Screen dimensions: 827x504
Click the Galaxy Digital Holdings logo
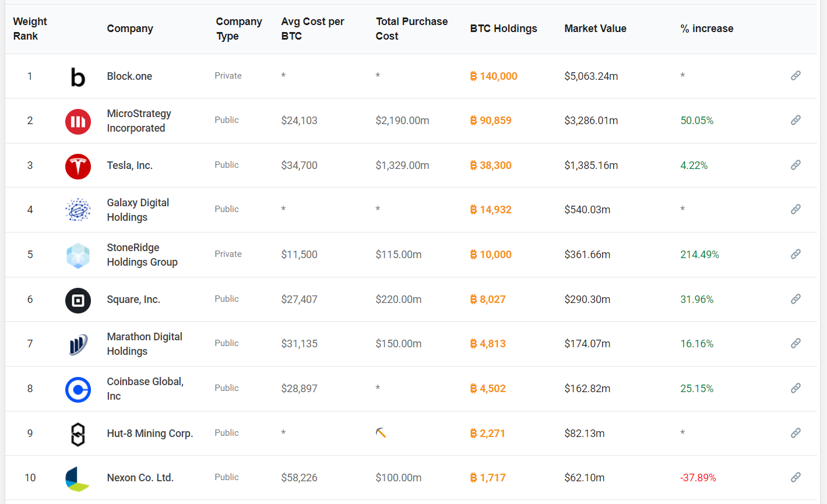click(x=78, y=210)
